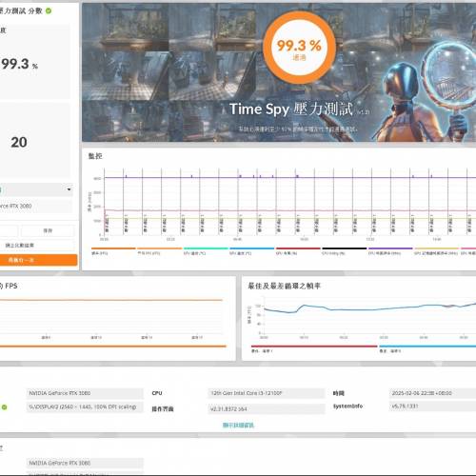The height and width of the screenshot is (476, 476).
Task: Open the show detailed info link
Action: [238, 426]
